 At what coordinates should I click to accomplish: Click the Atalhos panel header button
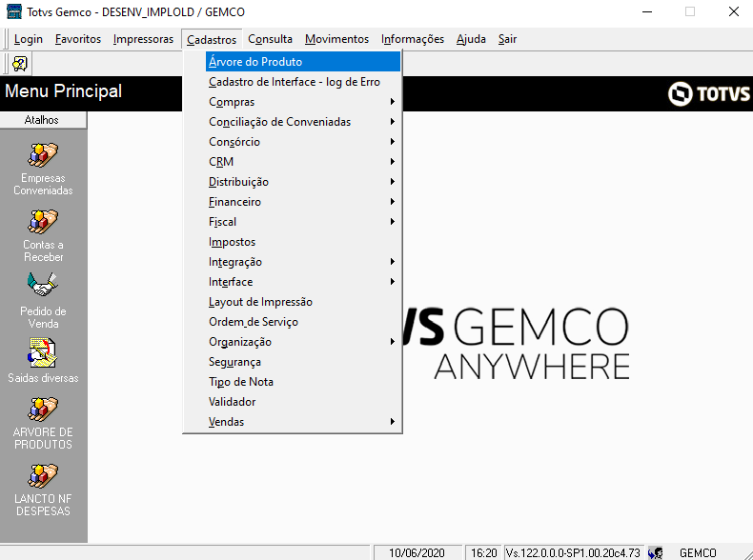(43, 120)
